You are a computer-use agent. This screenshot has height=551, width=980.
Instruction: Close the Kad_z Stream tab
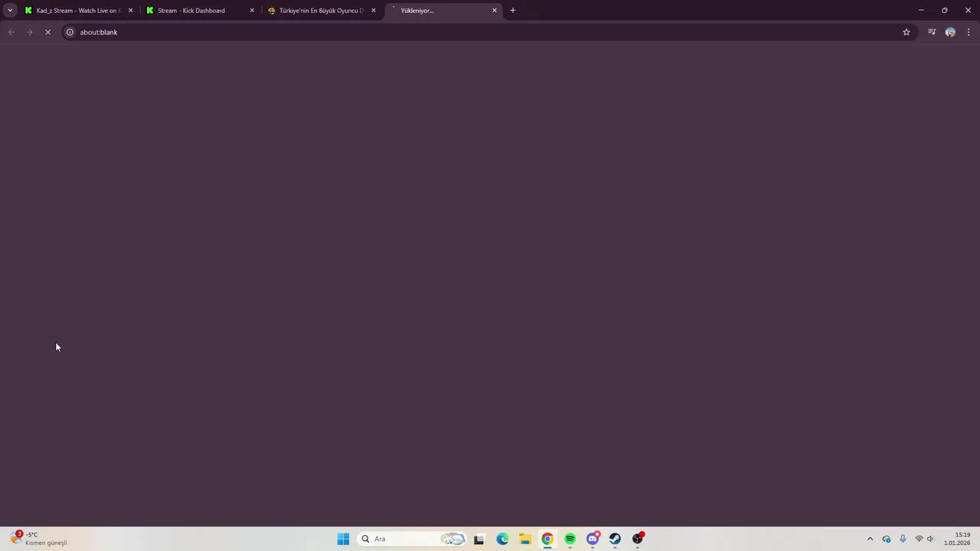[130, 11]
